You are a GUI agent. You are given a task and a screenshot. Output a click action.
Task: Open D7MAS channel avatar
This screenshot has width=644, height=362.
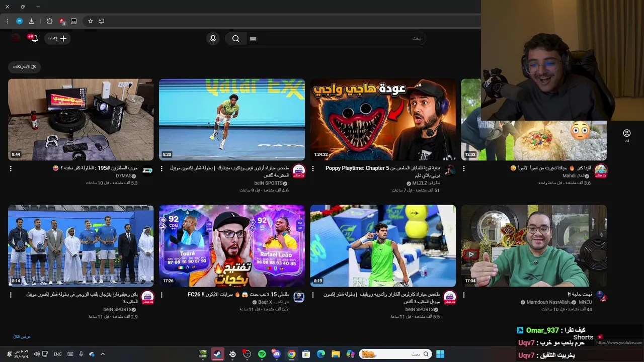click(147, 171)
